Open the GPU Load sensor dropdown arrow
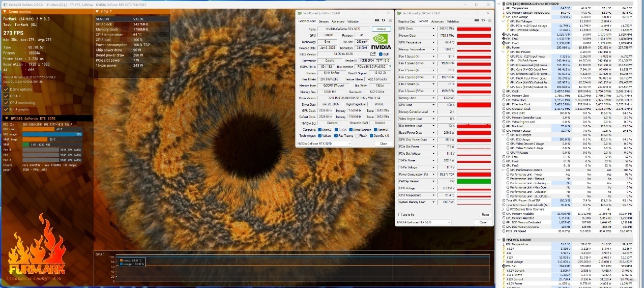The width and height of the screenshot is (644, 288). [433, 105]
